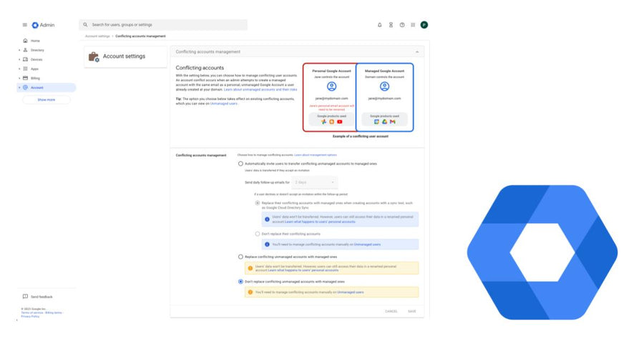Viewport: 644px width, 338px height.
Task: Expand the Directory sidebar section arrow
Action: [19, 50]
